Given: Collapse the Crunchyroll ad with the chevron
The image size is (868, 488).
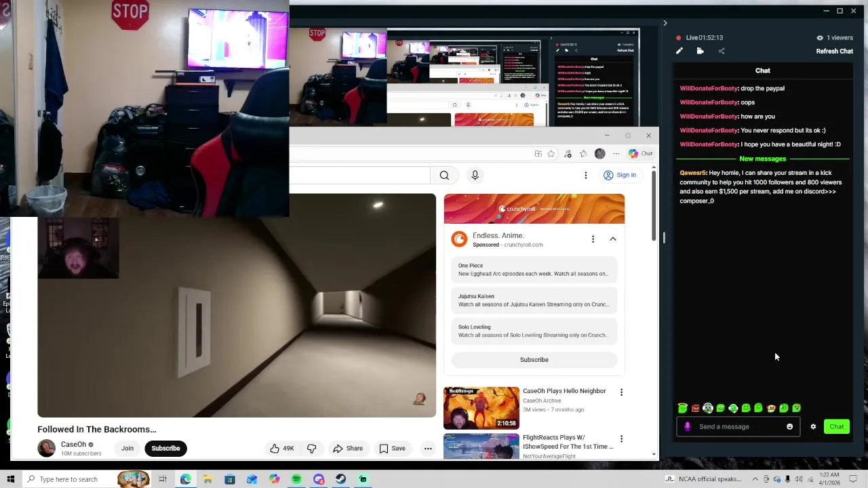Looking at the screenshot, I should (612, 239).
